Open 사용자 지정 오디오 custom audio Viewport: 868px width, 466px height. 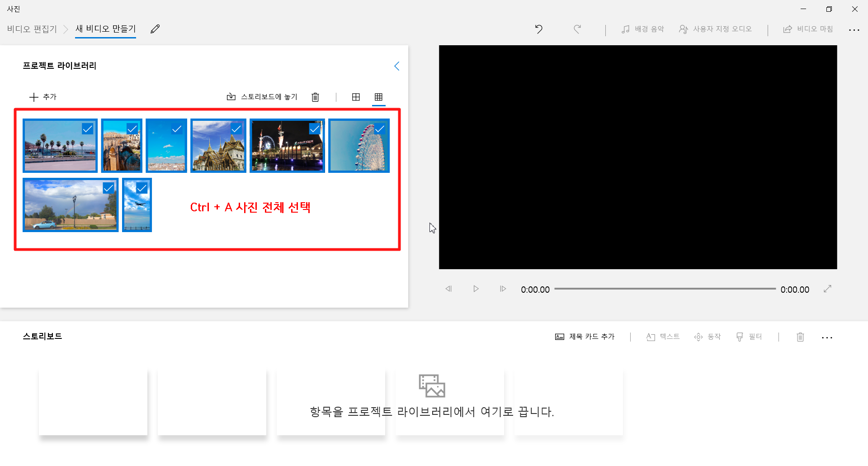715,29
